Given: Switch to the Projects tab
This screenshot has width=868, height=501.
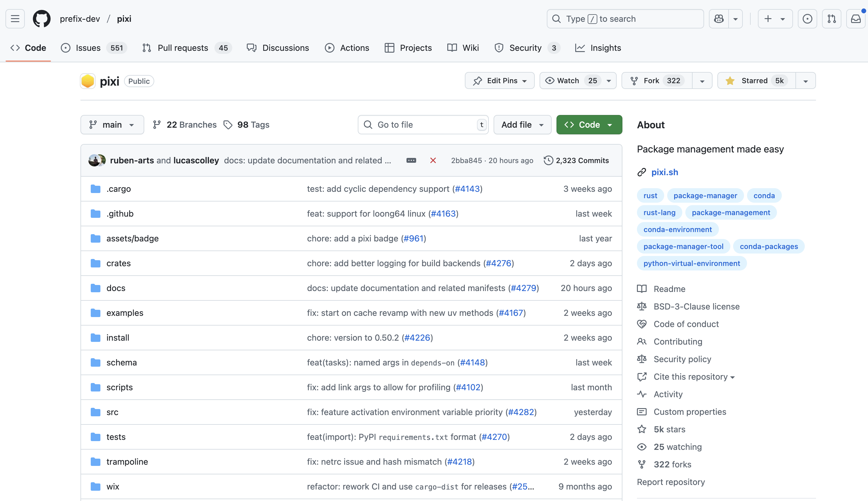Looking at the screenshot, I should 408,48.
